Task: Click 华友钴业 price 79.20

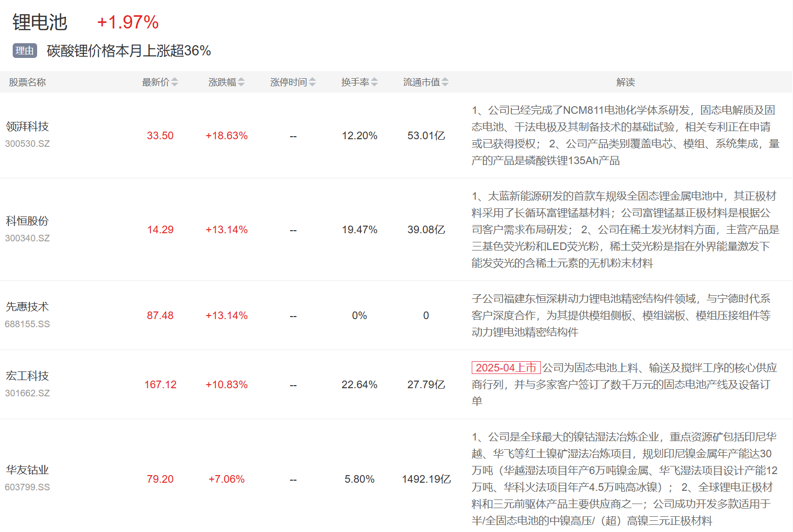Action: pyautogui.click(x=160, y=479)
